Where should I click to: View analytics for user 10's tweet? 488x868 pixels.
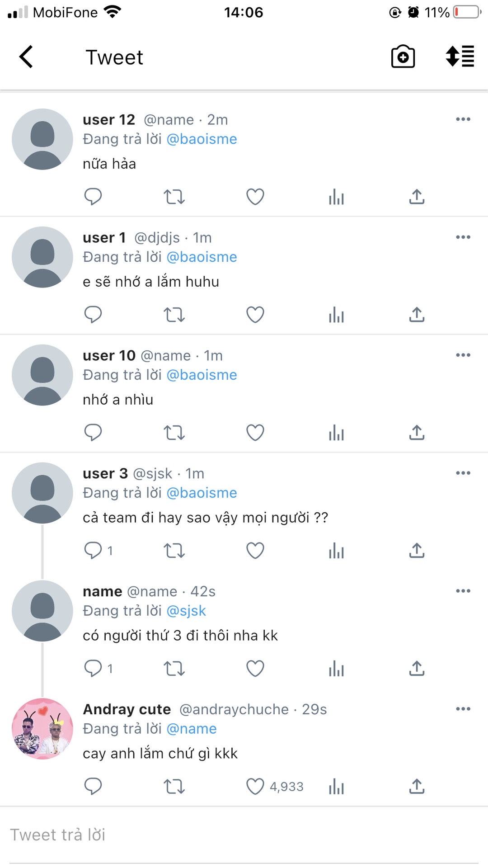(x=337, y=433)
